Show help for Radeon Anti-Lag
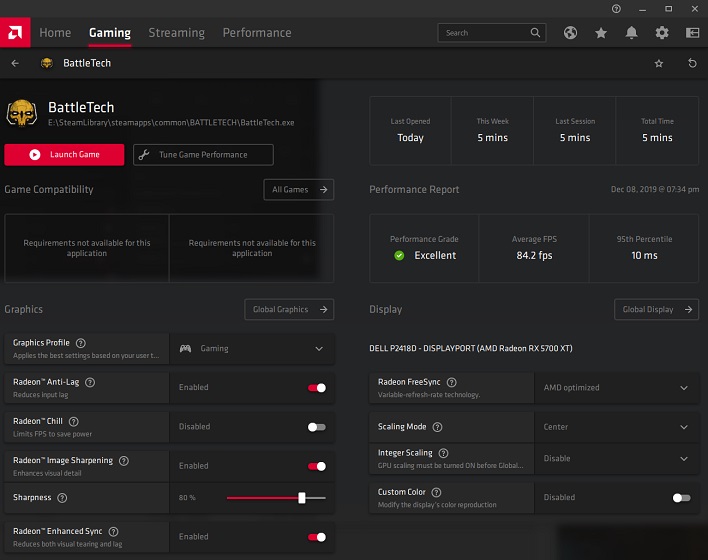Viewport: 708px width, 560px height. click(x=90, y=382)
